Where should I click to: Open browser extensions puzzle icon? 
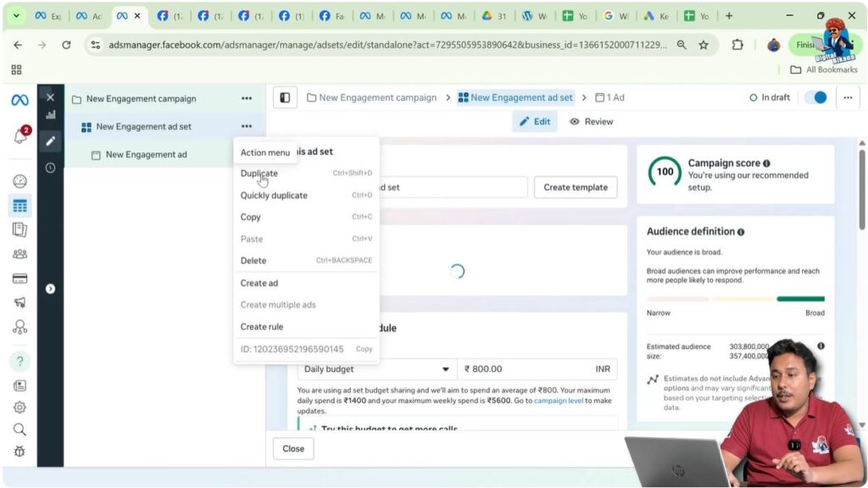click(x=737, y=45)
